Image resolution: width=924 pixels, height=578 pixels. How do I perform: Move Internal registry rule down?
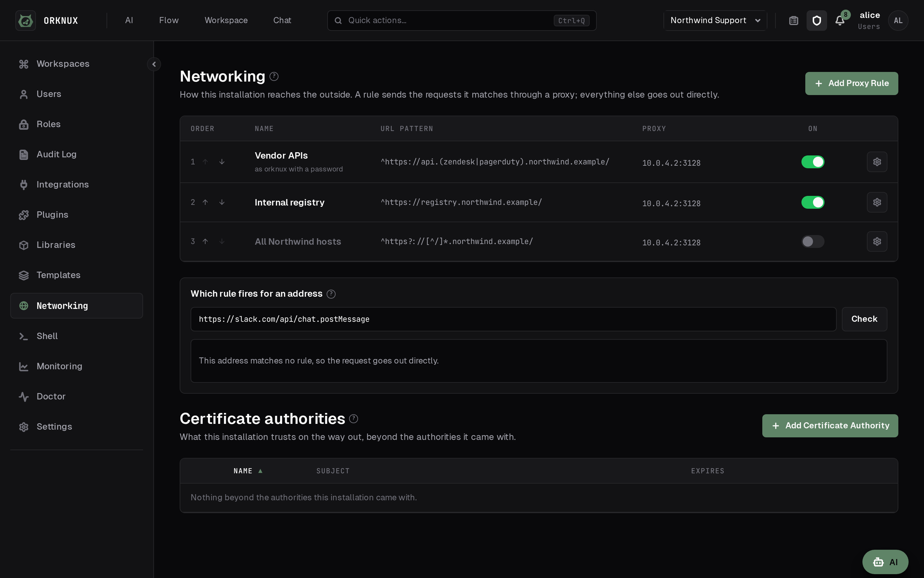[x=222, y=202]
